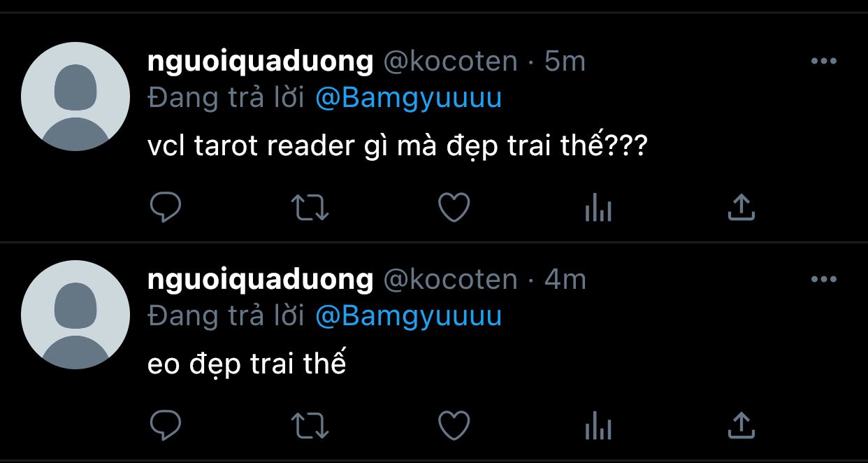868x463 pixels.
Task: Open more options on the 4m tweet
Action: 824,280
